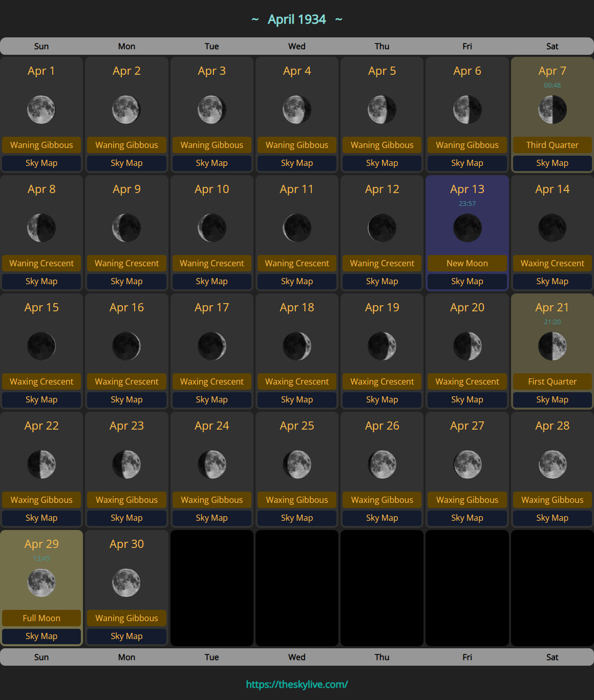The image size is (594, 700).
Task: Click the Waxing Gibbous label on Apr 22
Action: pos(41,500)
